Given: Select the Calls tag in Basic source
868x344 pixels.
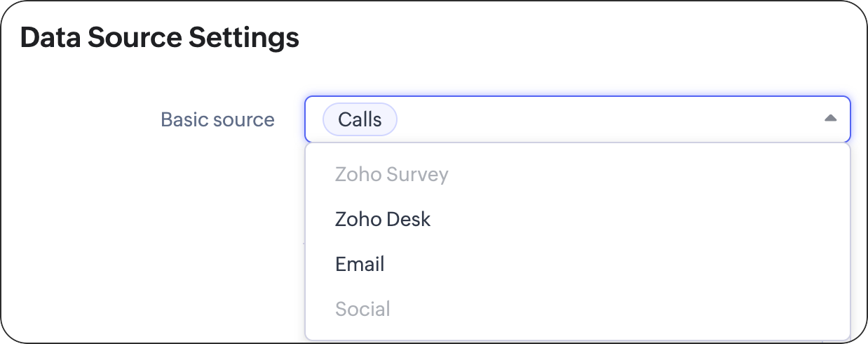Looking at the screenshot, I should point(360,119).
